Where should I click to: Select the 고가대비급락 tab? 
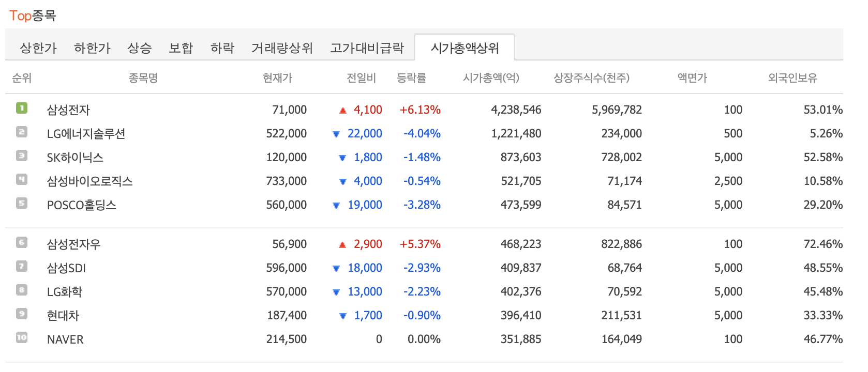[x=367, y=48]
